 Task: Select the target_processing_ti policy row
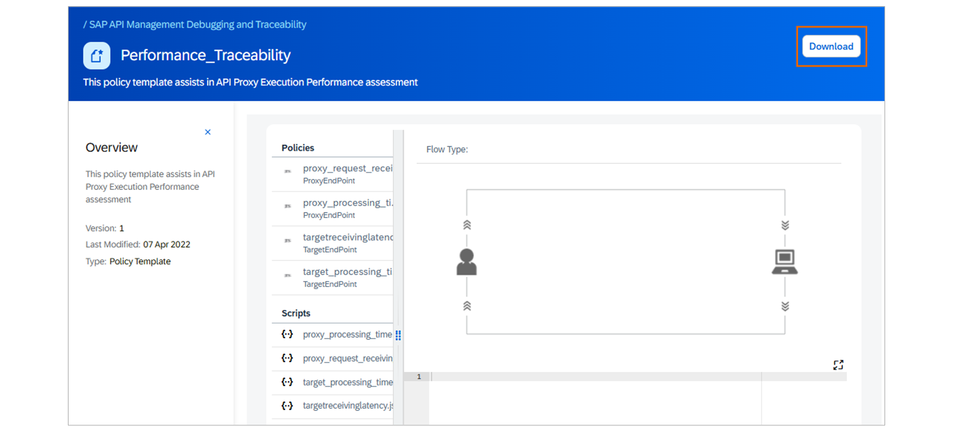point(333,277)
